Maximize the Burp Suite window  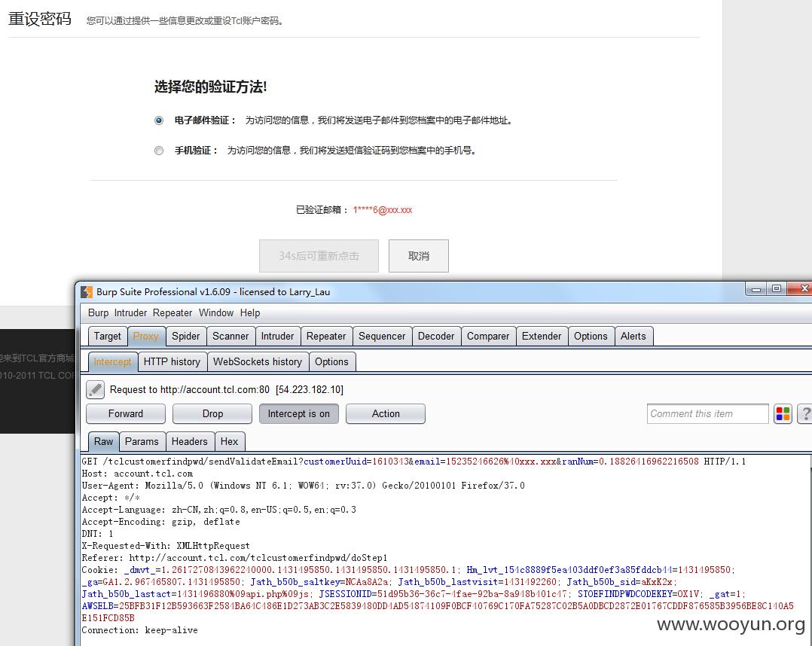[x=776, y=289]
